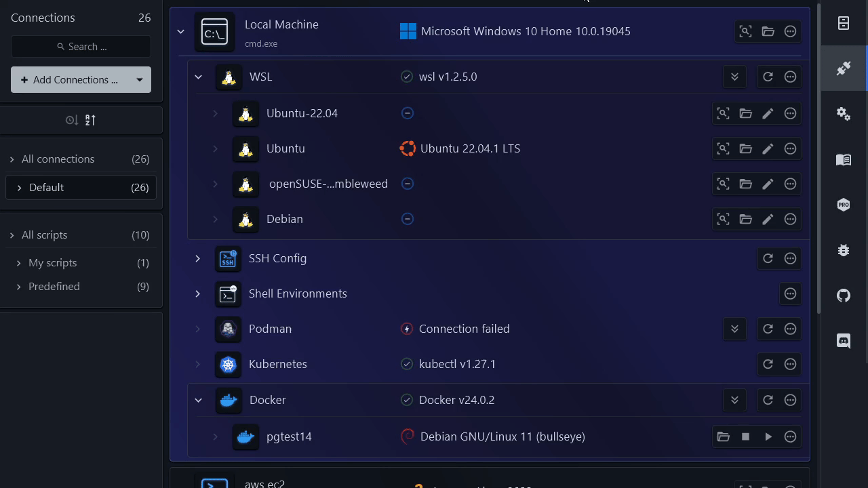This screenshot has width=868, height=488.
Task: Collapse the Local Machine section
Action: 180,31
